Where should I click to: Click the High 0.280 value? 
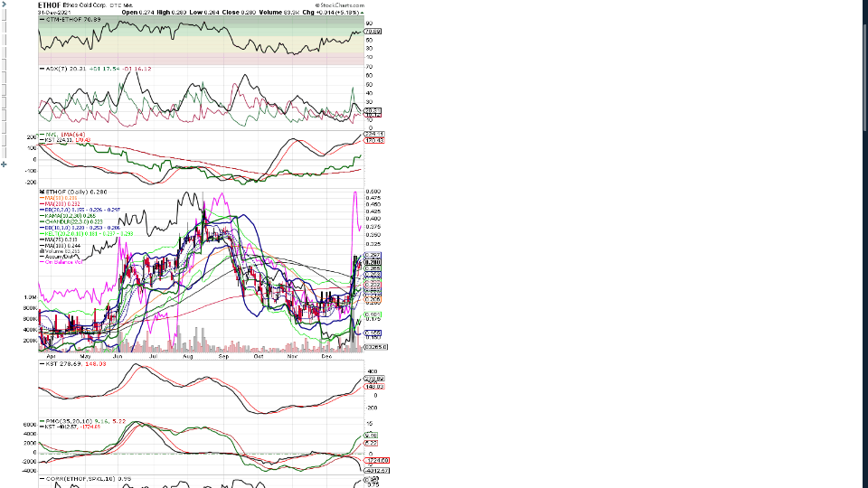(172, 12)
